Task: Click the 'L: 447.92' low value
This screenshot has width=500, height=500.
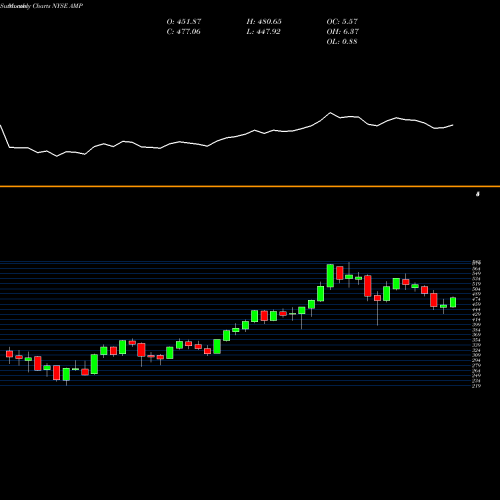Action: click(263, 32)
